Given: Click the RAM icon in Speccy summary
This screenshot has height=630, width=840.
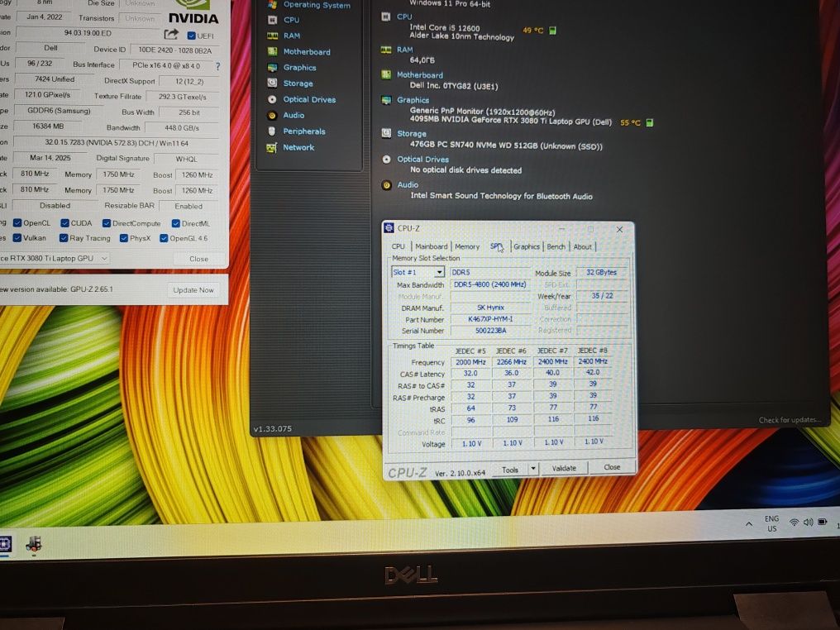Looking at the screenshot, I should (386, 50).
